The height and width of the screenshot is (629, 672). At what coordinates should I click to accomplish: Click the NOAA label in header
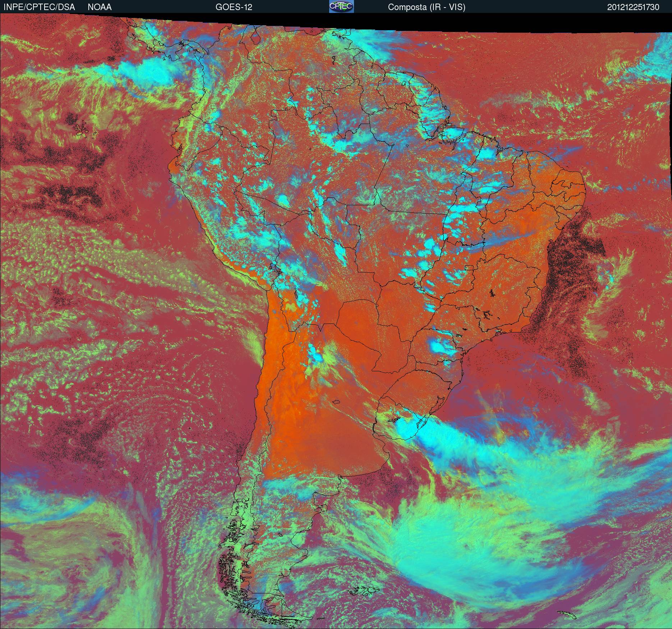(100, 7)
